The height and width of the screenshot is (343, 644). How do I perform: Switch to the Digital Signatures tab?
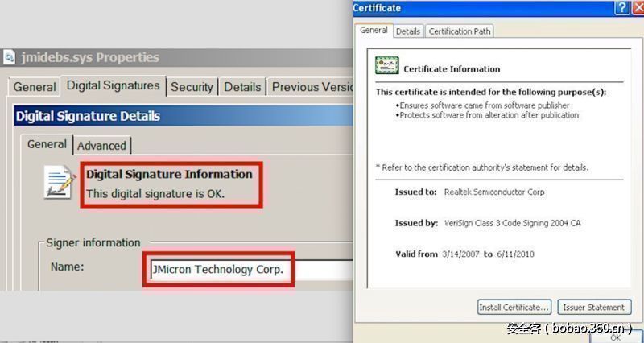pyautogui.click(x=113, y=85)
